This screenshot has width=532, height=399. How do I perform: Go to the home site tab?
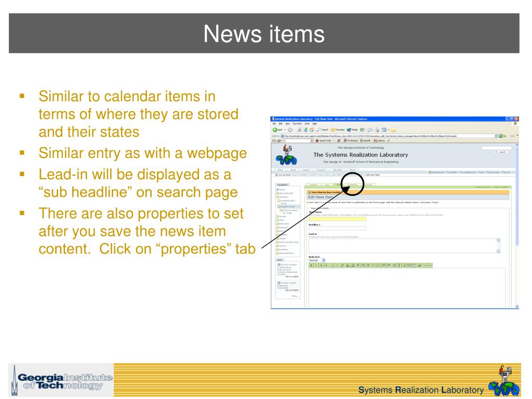tap(280, 170)
